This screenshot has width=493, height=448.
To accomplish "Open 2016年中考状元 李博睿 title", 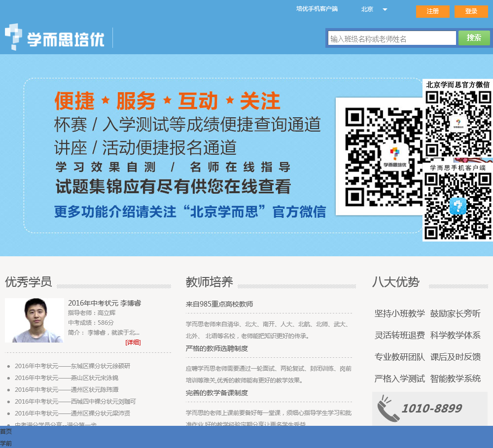I will click(x=105, y=303).
